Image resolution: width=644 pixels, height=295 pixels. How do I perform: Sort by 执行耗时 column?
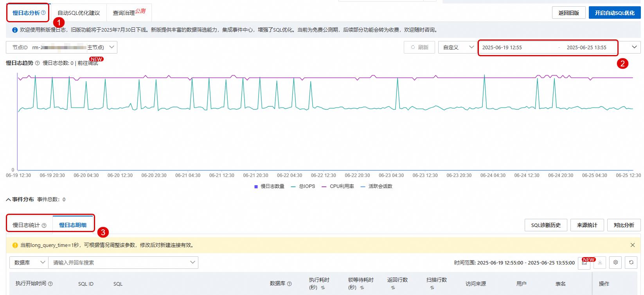323,288
